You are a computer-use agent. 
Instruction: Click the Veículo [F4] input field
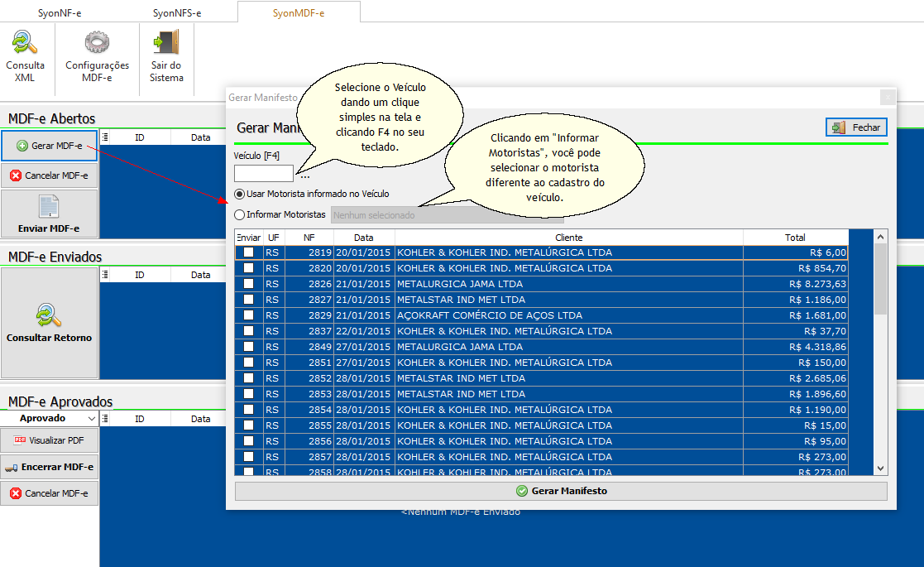click(x=264, y=174)
